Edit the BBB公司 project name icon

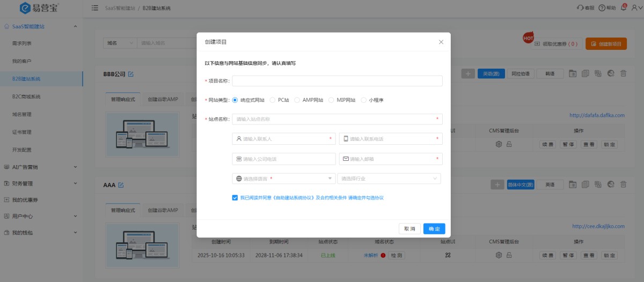coord(131,74)
